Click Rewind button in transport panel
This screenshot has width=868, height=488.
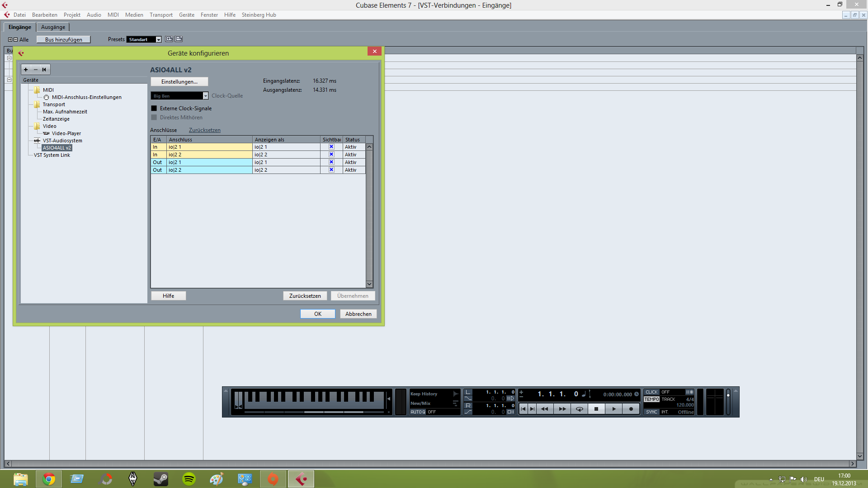(545, 409)
